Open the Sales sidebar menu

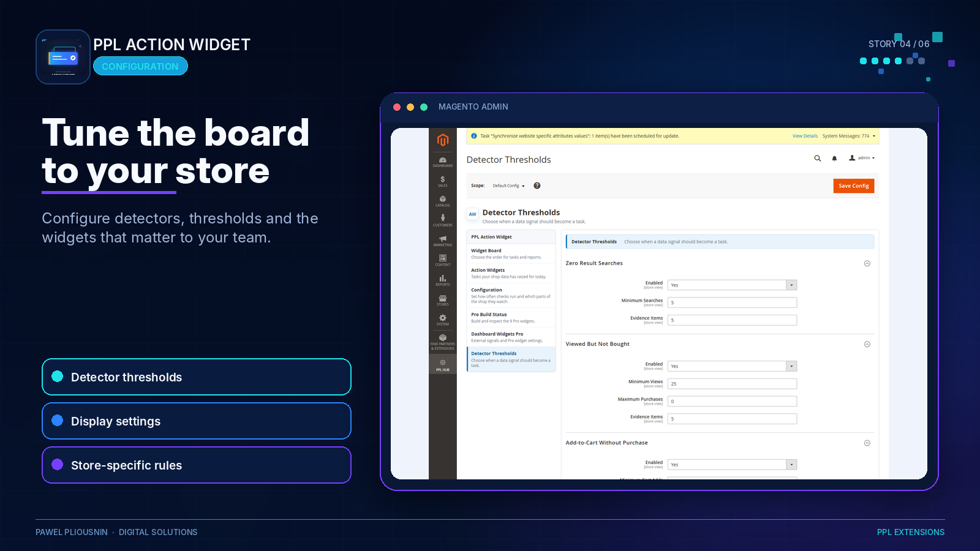coord(443,182)
